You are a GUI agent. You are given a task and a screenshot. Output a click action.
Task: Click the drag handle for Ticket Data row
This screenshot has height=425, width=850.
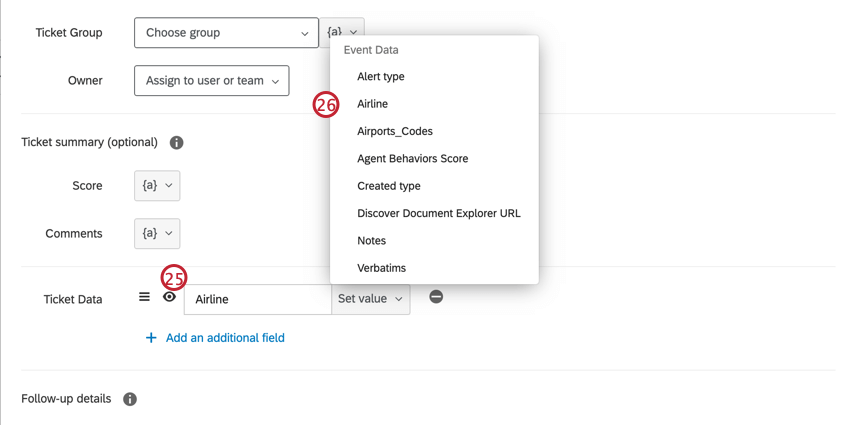[144, 297]
